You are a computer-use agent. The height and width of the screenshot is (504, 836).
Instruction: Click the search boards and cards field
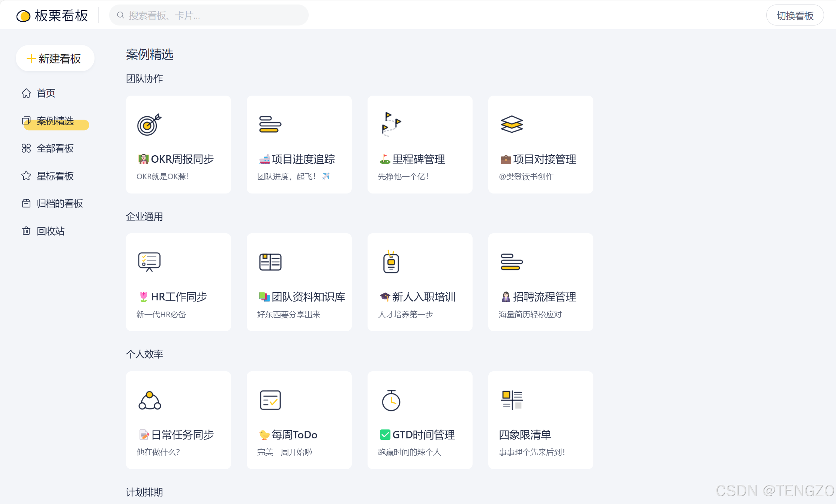point(209,15)
